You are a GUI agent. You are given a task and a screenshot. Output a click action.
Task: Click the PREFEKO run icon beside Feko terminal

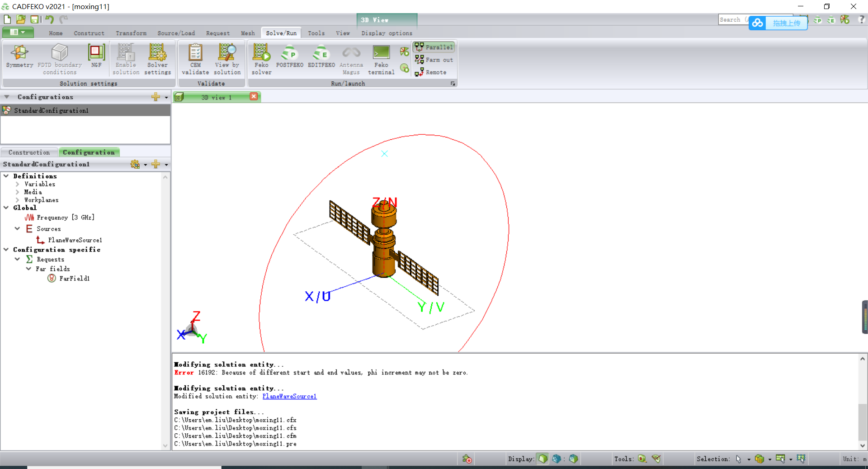404,52
